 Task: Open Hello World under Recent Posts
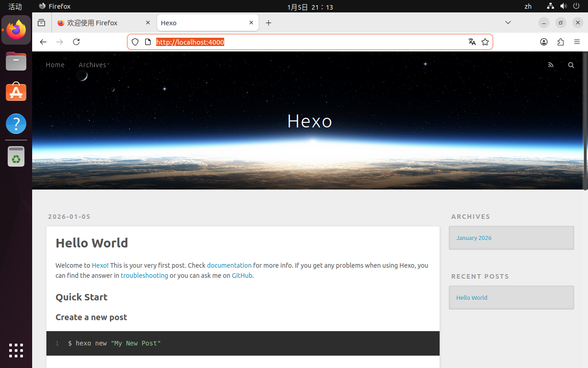click(472, 298)
